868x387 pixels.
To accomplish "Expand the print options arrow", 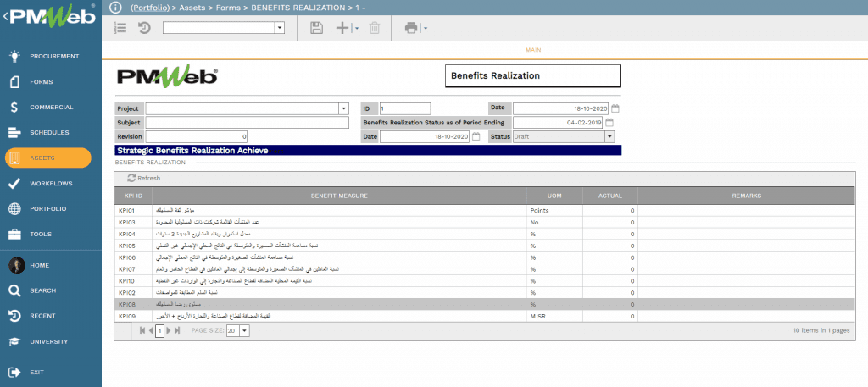I will click(425, 28).
